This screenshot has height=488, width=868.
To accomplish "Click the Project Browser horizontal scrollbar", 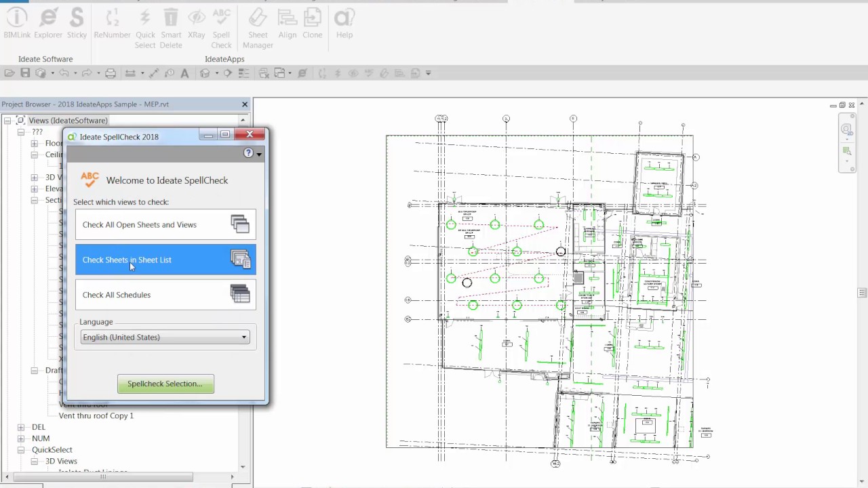I will pyautogui.click(x=103, y=477).
